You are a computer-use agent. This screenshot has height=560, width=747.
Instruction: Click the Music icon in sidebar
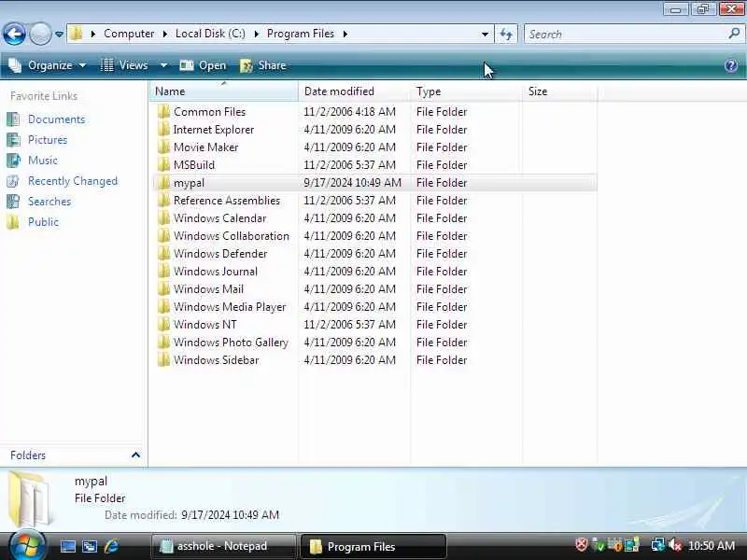pyautogui.click(x=13, y=160)
